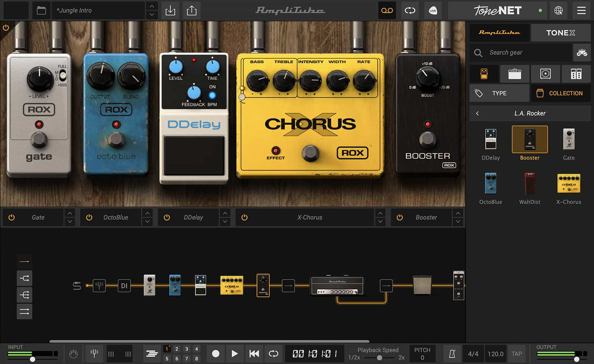Step to next preset with down arrow
The width and height of the screenshot is (594, 364).
[152, 15]
